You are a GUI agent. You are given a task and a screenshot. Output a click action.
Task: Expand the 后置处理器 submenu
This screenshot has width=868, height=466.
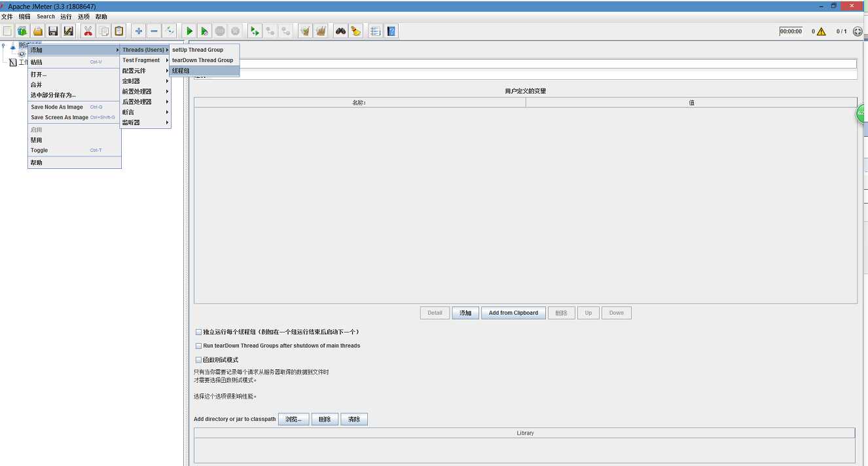(x=145, y=102)
